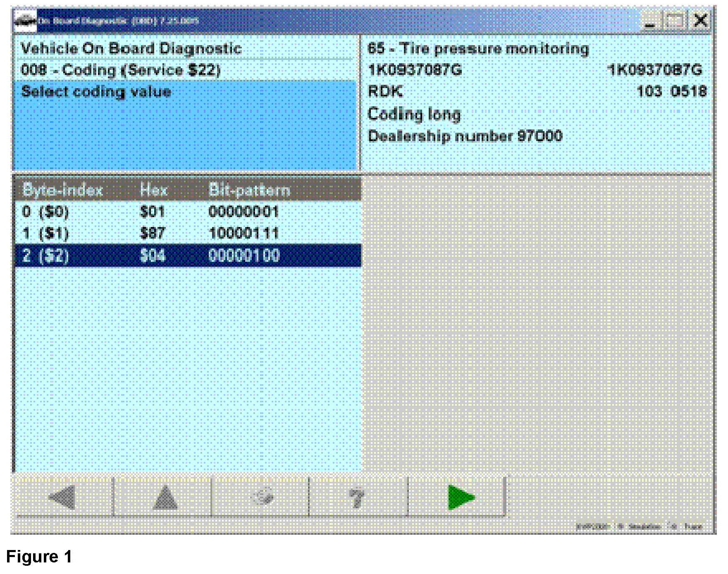The width and height of the screenshot is (728, 574).
Task: Click the Byte-index column header
Action: pyautogui.click(x=62, y=190)
